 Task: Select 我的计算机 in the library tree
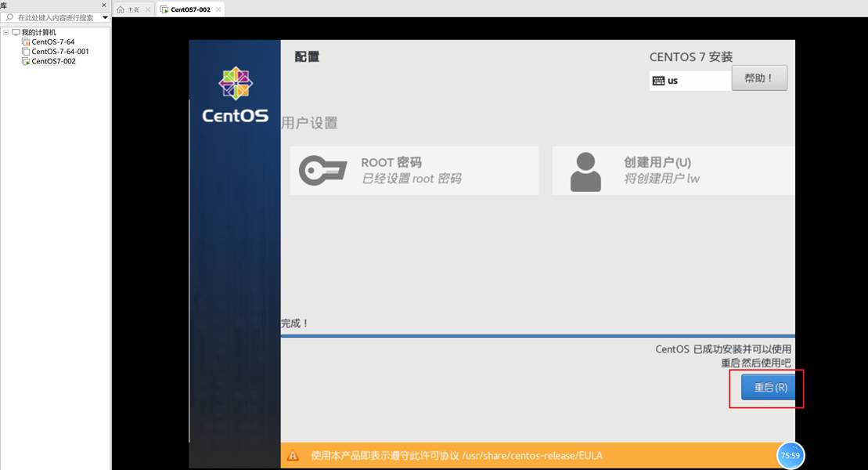39,32
